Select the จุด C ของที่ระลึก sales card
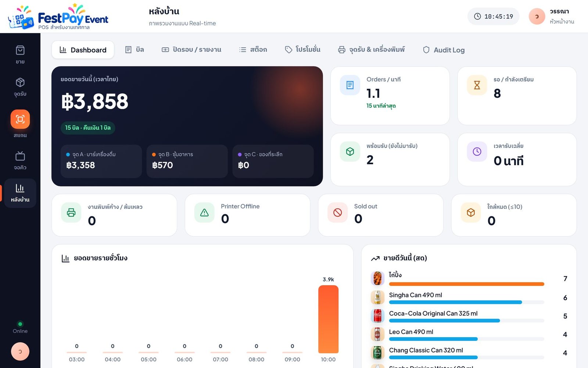The width and height of the screenshot is (588, 368). [273, 161]
